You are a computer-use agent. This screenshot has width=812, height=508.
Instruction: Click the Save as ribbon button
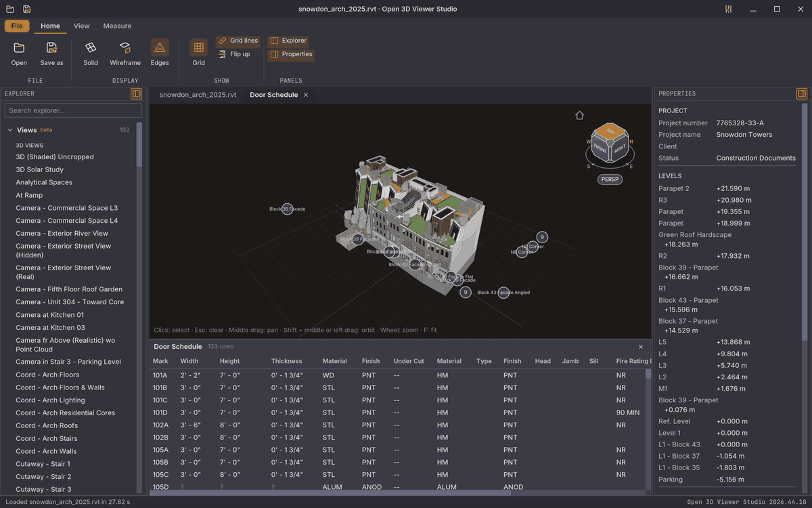click(x=51, y=54)
